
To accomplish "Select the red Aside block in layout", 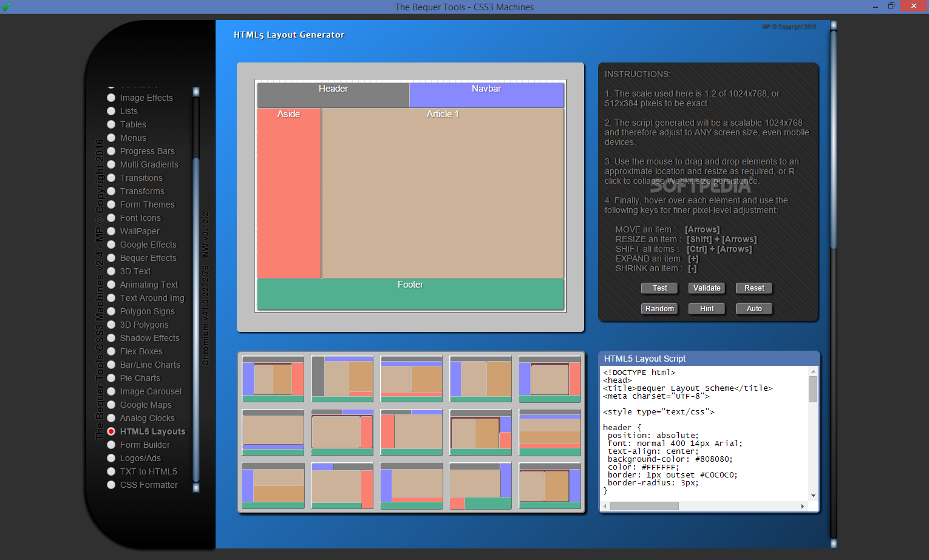I will click(289, 193).
